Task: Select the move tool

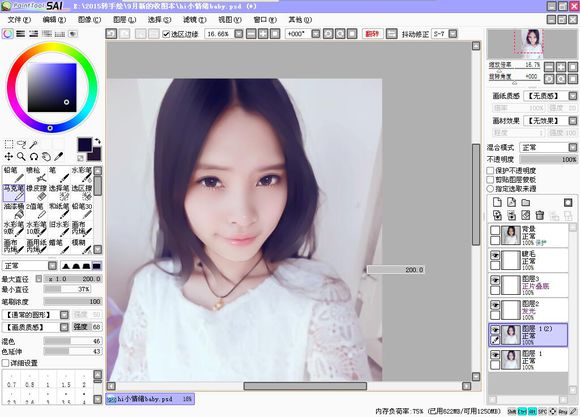Action: click(x=9, y=157)
